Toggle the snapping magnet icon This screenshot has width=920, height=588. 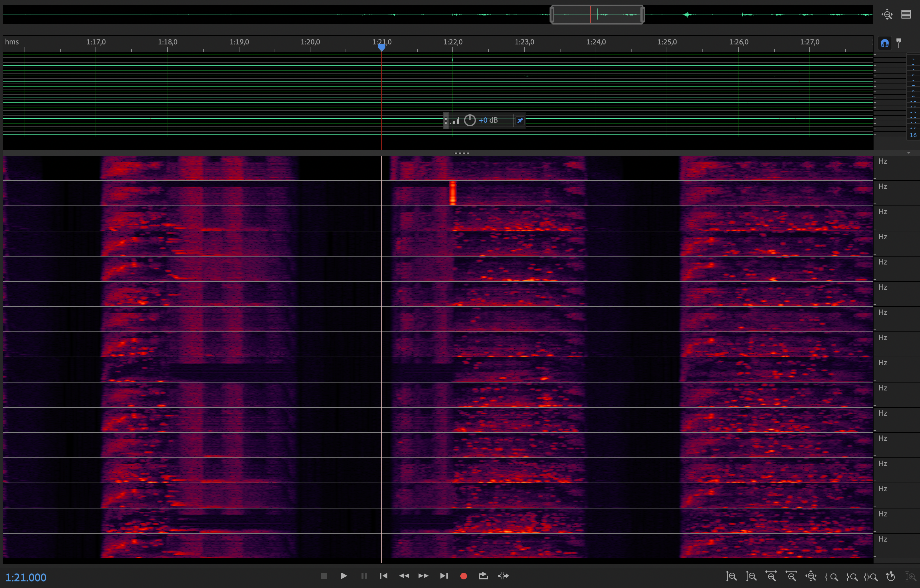pos(885,43)
